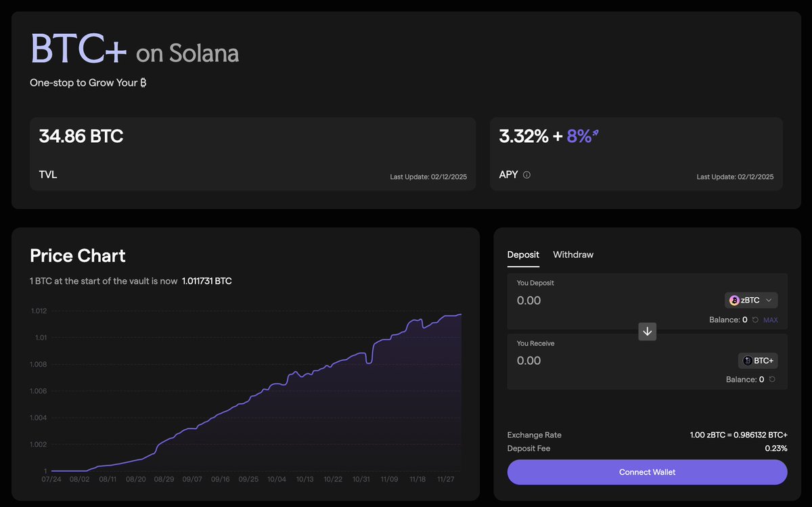This screenshot has width=812, height=507.
Task: Refresh the zBTC balance
Action: 755,319
